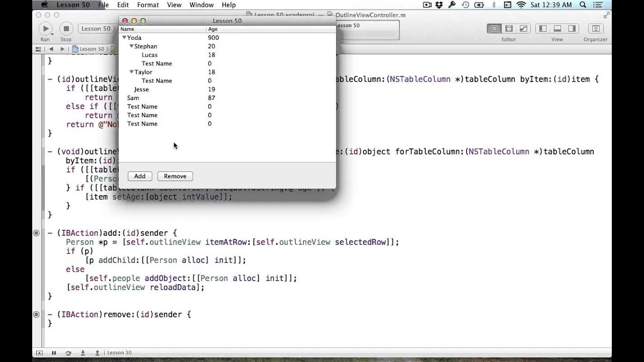Open the Lesson 50 process selector in debug bar
Screen dimensions: 644x362
119,353
